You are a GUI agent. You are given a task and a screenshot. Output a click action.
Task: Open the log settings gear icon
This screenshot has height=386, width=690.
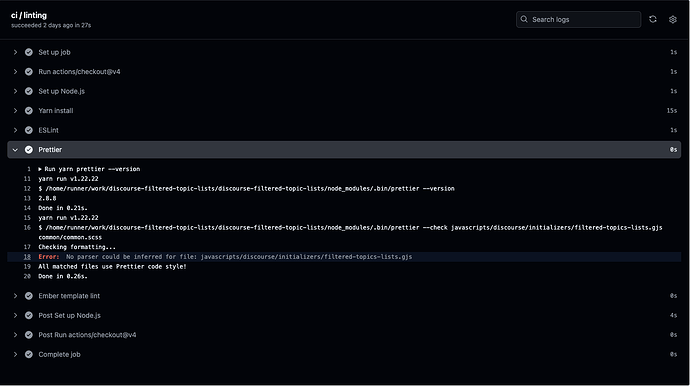[672, 19]
